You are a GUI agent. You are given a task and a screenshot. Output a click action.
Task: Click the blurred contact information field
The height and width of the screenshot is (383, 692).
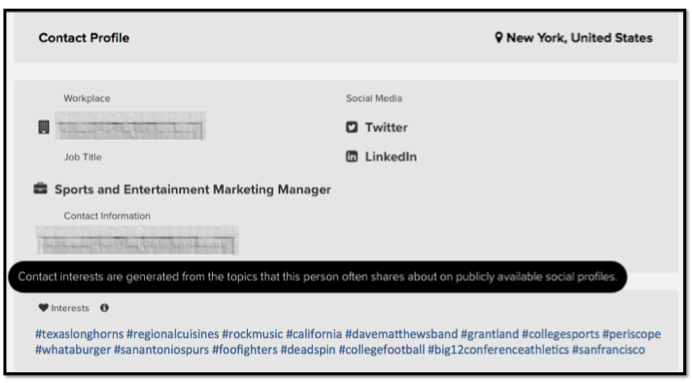(x=137, y=240)
